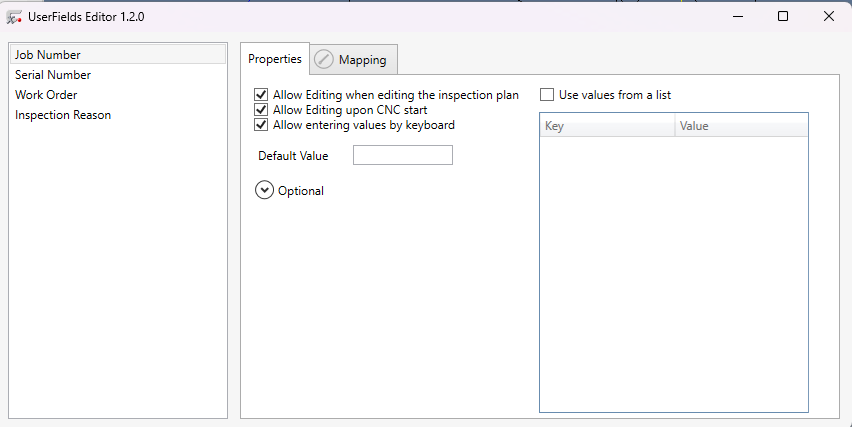Select Job Number in the field list
Image resolution: width=852 pixels, height=427 pixels.
tap(48, 55)
